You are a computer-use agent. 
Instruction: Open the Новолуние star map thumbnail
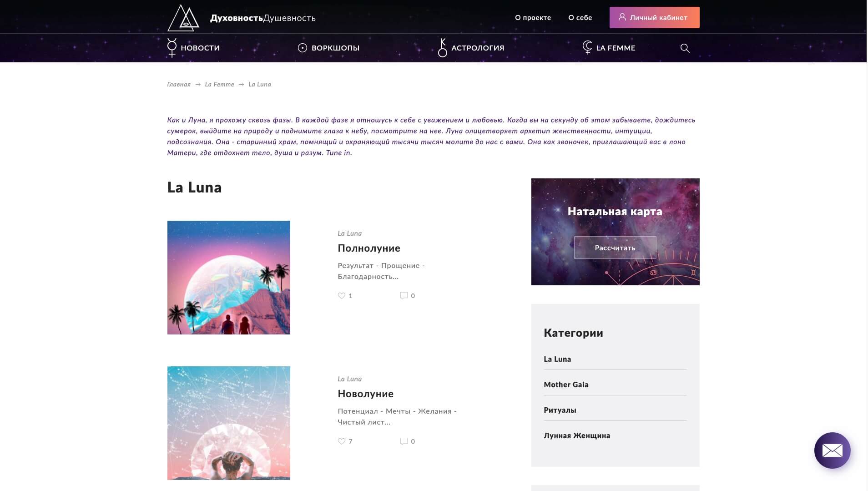click(x=229, y=423)
